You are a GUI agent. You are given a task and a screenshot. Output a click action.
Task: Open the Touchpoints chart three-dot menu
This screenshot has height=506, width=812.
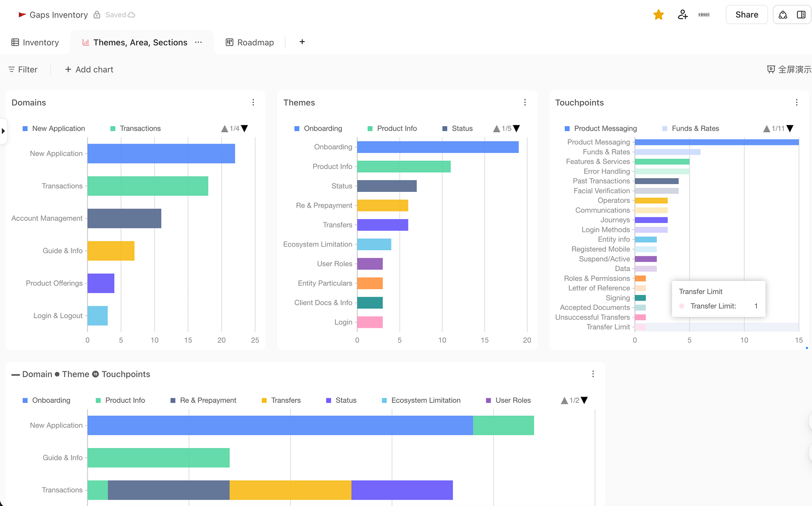click(797, 102)
